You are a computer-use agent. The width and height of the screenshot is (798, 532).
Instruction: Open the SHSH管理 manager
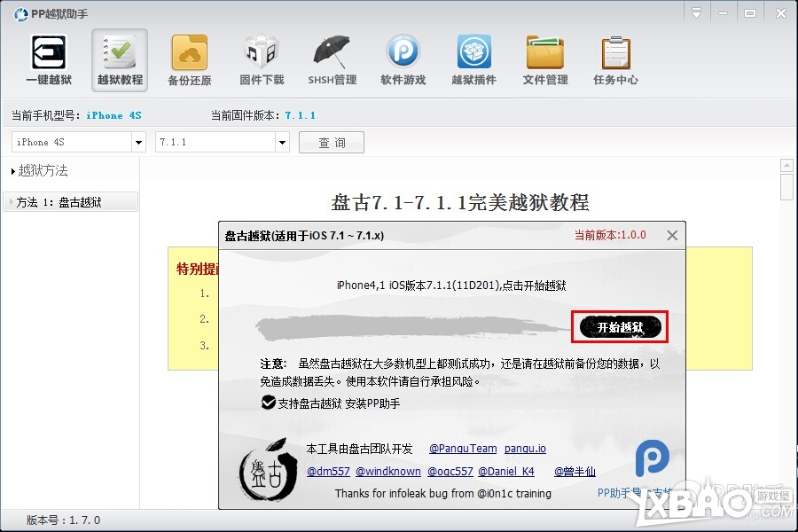point(332,58)
